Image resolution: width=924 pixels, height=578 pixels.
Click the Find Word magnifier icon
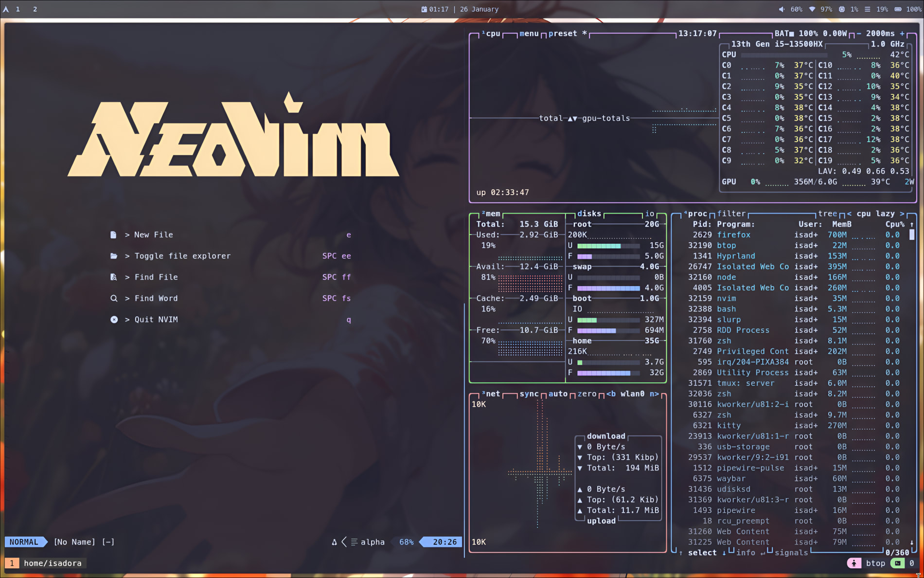click(113, 298)
